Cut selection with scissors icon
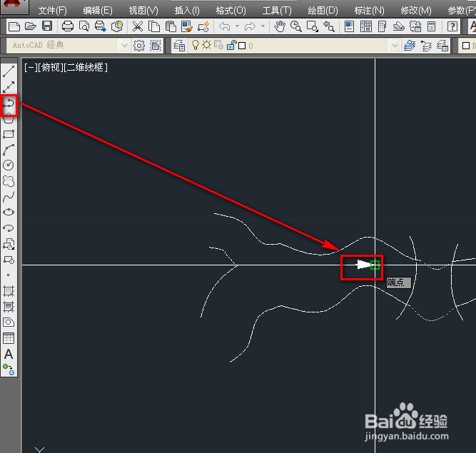The image size is (476, 453). (x=138, y=26)
